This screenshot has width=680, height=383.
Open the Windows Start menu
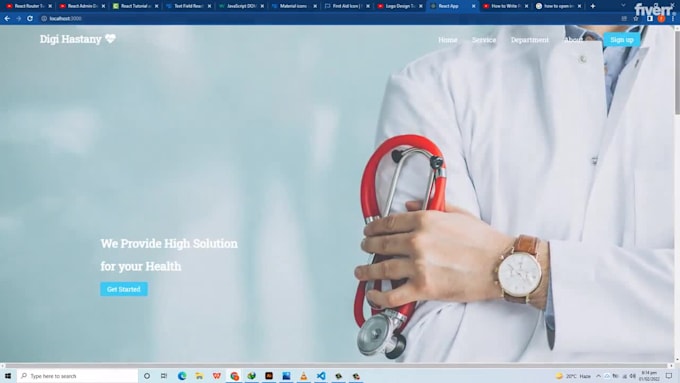[x=8, y=376]
